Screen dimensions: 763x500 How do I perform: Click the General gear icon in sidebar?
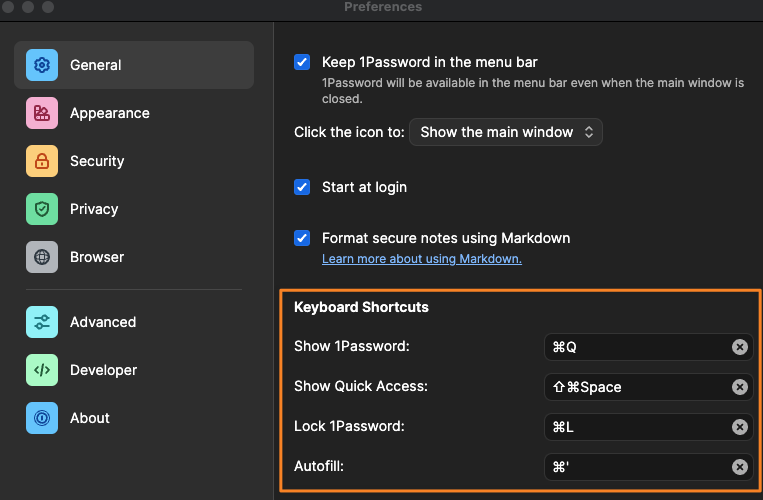pos(42,65)
